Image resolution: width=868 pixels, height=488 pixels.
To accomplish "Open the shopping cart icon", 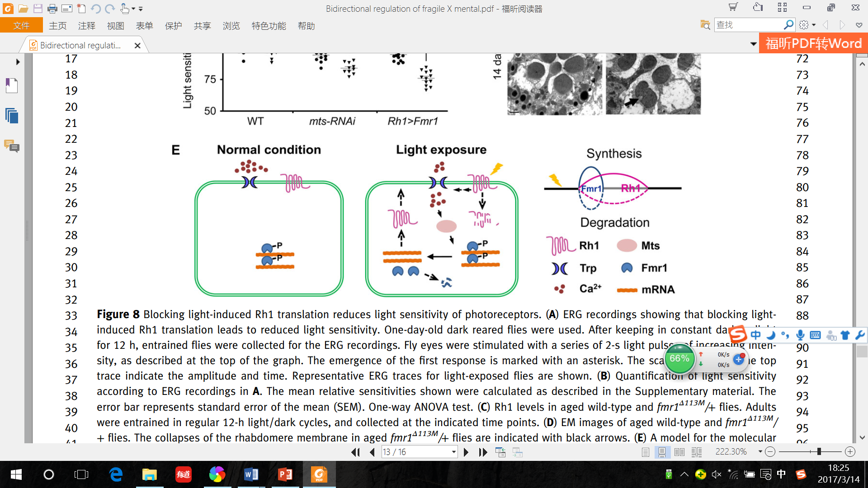I will tap(733, 7).
